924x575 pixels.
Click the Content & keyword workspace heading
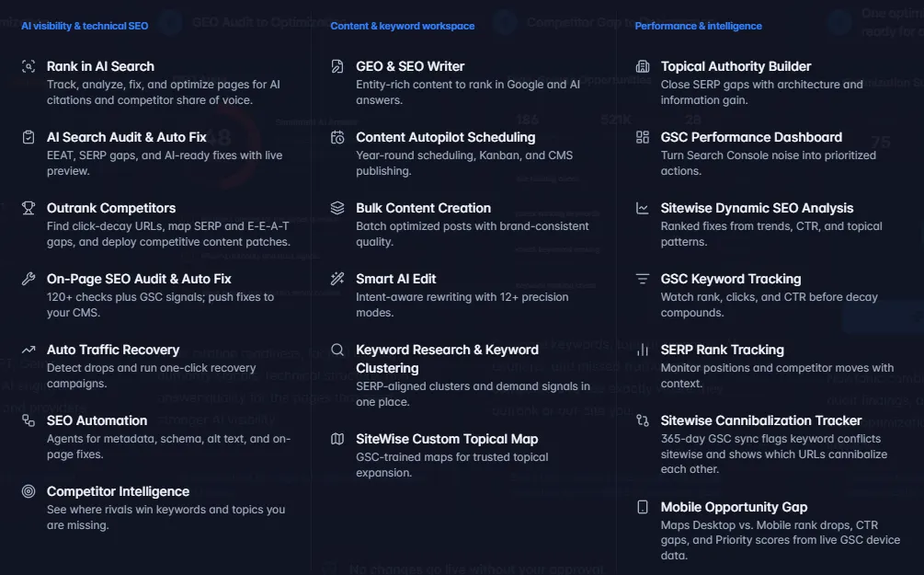coord(403,26)
